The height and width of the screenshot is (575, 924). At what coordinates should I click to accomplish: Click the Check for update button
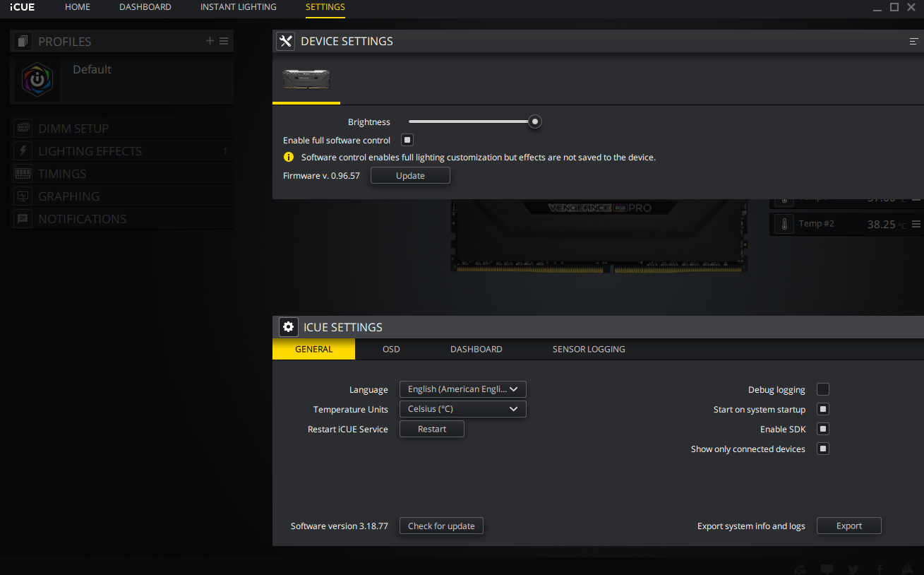coord(442,526)
